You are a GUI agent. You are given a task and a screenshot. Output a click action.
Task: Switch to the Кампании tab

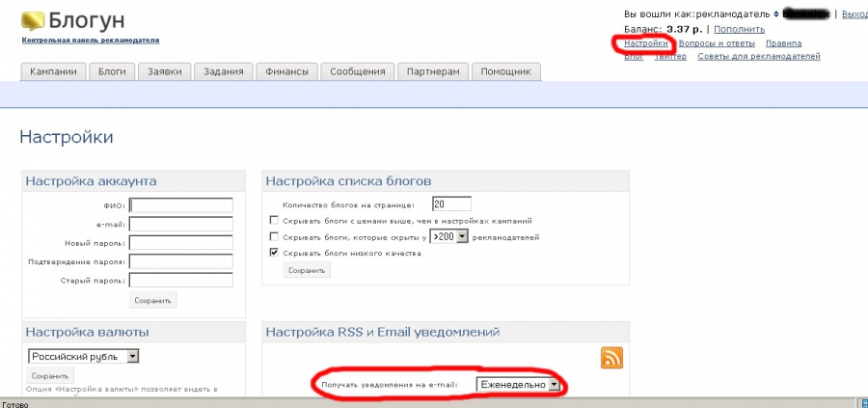point(54,71)
